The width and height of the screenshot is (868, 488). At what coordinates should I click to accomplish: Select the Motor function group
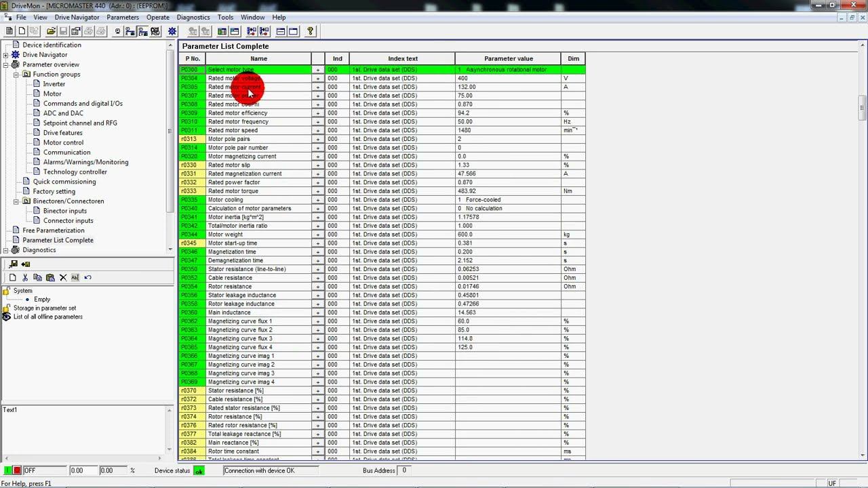point(52,94)
